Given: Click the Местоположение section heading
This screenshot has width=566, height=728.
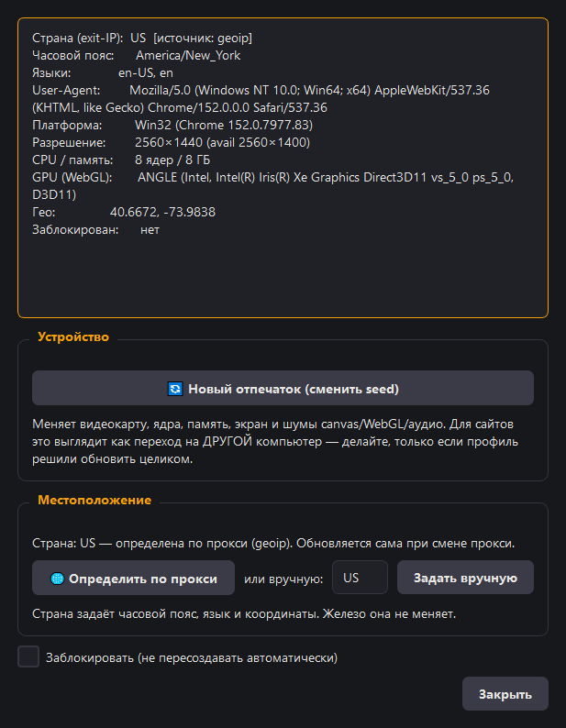Looking at the screenshot, I should 94,500.
